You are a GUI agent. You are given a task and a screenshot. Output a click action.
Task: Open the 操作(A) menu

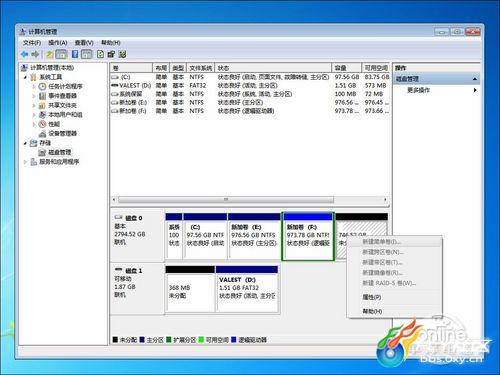click(x=58, y=43)
